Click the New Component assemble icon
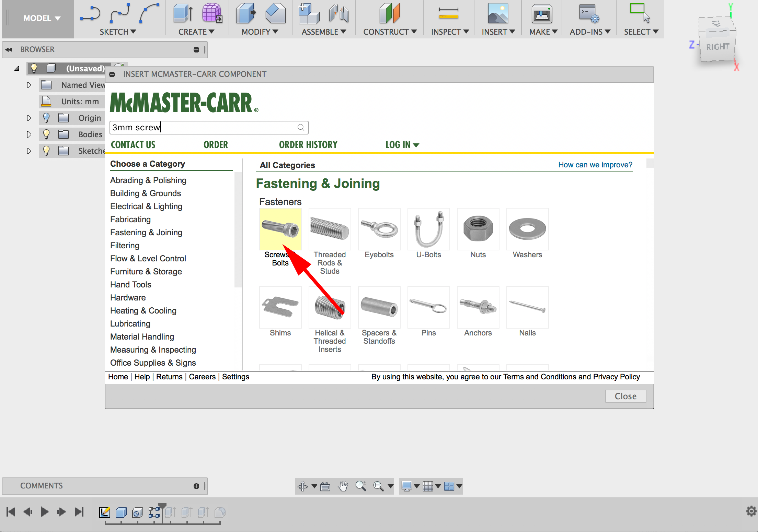Viewport: 758px width, 532px height. click(309, 14)
